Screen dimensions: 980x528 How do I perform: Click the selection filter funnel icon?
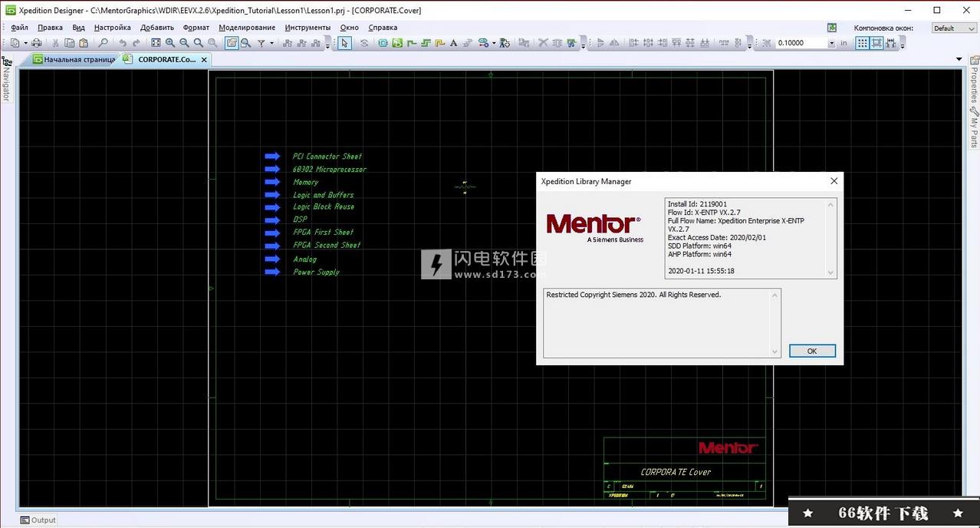tap(261, 43)
